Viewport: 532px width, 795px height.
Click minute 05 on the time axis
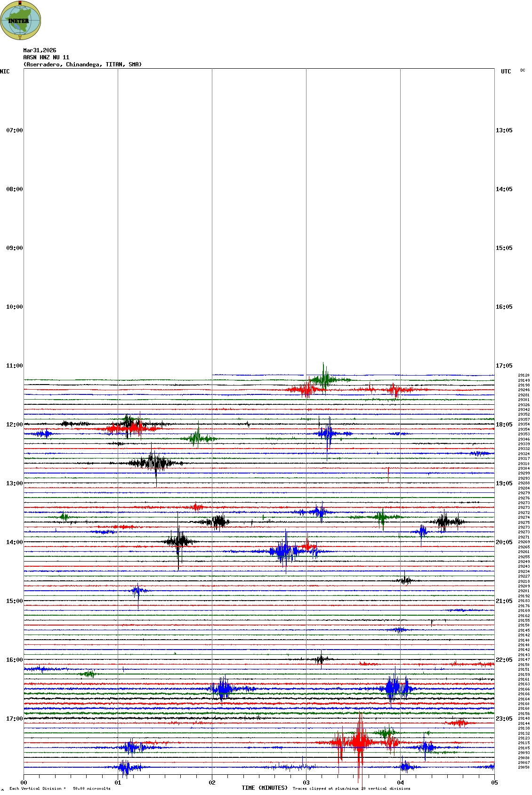(494, 783)
